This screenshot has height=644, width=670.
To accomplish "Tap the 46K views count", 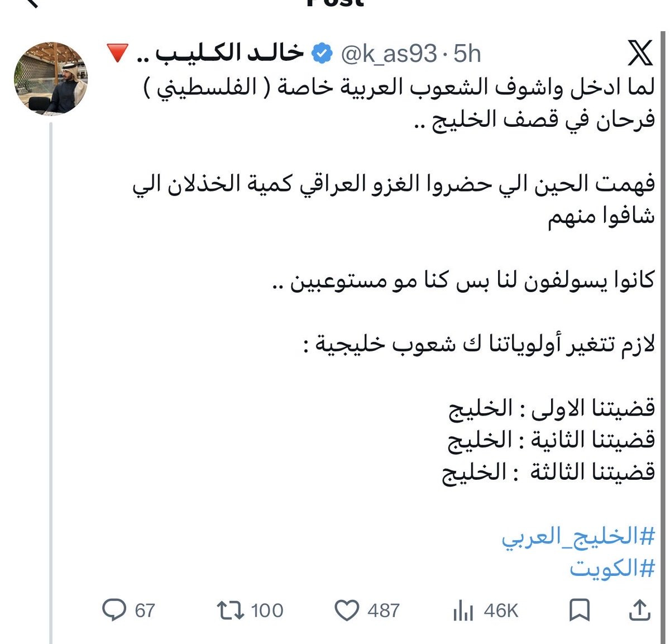I will coord(501,610).
